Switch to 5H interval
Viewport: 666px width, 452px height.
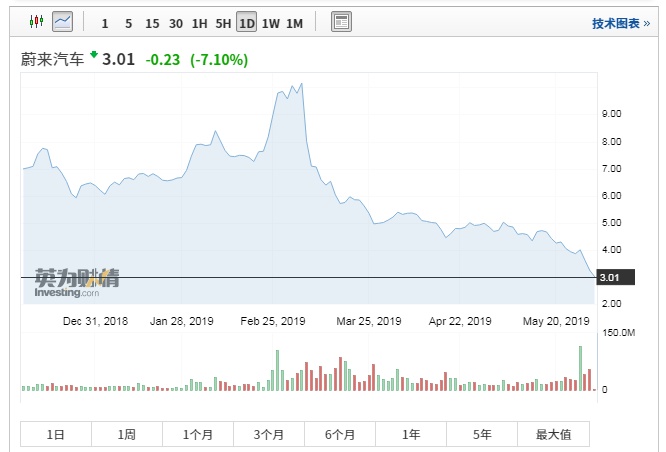(x=223, y=22)
